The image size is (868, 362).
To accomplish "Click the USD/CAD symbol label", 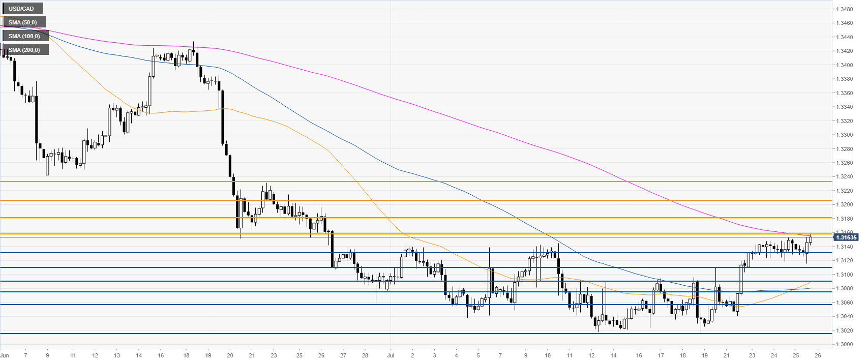I will pyautogui.click(x=23, y=9).
